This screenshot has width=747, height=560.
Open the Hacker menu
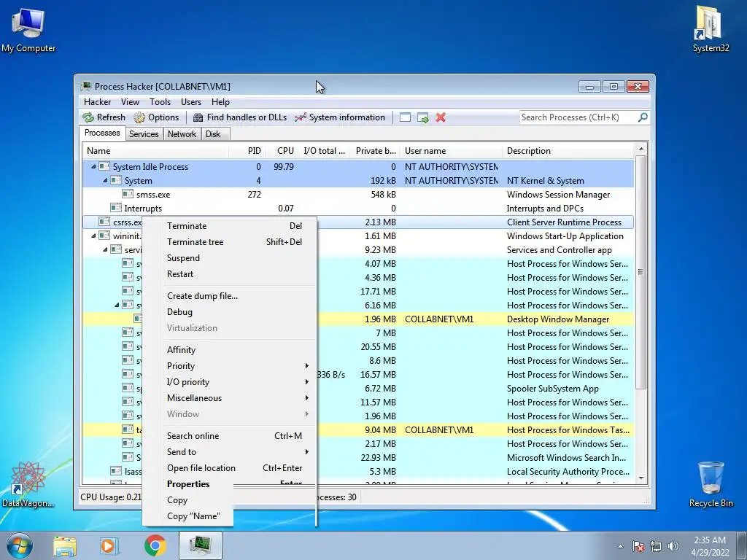click(97, 102)
